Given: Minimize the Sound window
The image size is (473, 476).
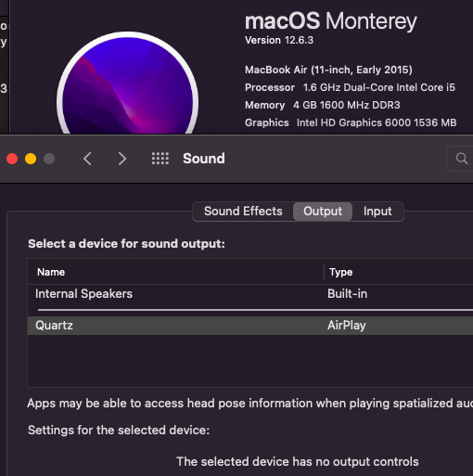Looking at the screenshot, I should click(x=31, y=159).
